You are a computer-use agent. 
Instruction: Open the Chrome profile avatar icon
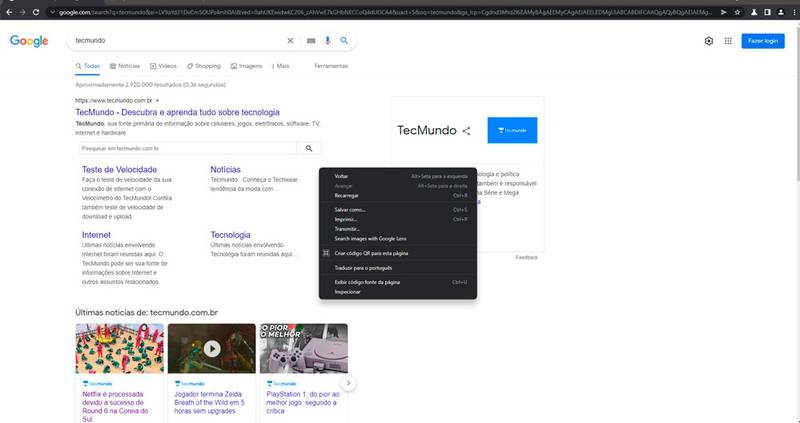781,12
